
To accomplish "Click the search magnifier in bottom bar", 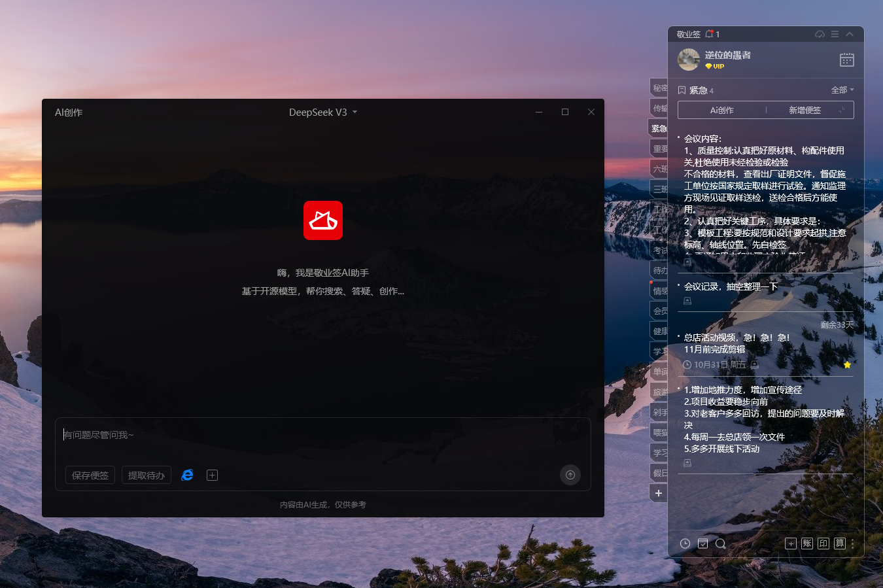I will pos(720,544).
